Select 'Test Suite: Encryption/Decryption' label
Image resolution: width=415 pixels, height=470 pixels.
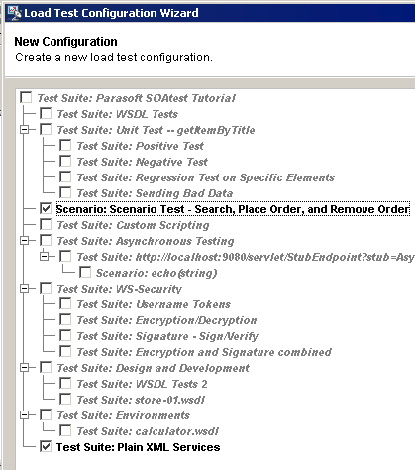(167, 320)
